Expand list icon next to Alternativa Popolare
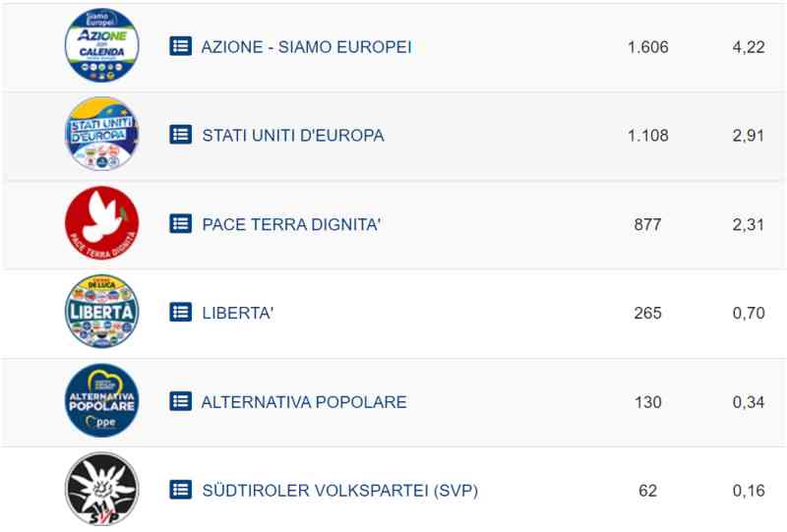The width and height of the screenshot is (787, 532). (x=180, y=400)
